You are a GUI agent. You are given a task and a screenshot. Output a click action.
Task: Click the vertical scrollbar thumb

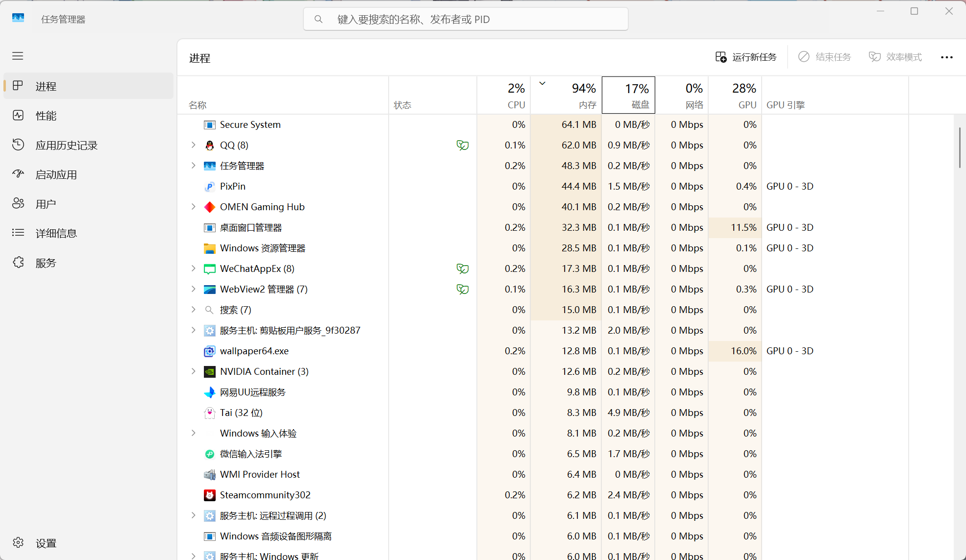point(960,147)
